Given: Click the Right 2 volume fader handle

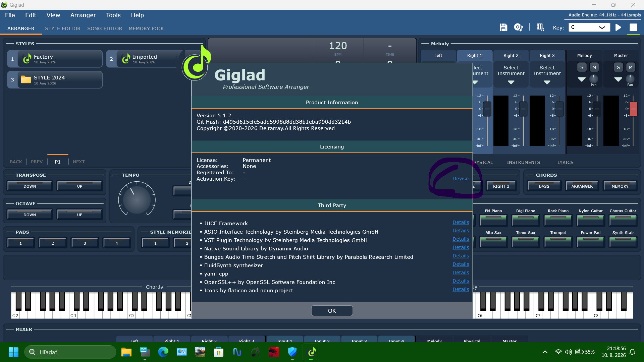Looking at the screenshot, I should pos(523,109).
